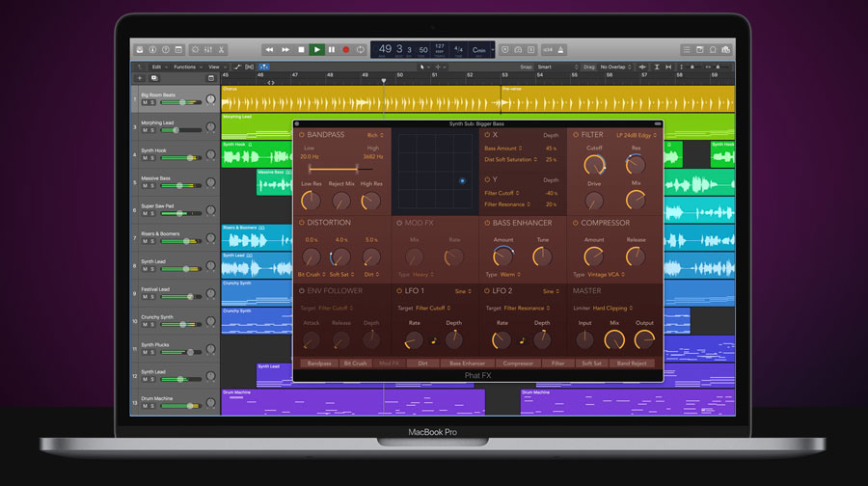Enable Cycle mode in transport

click(361, 49)
